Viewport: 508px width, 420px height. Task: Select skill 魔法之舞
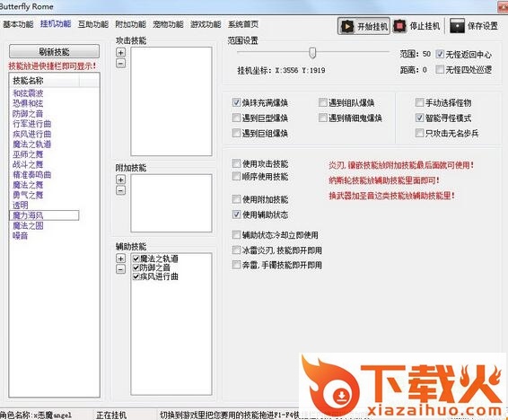[28, 185]
